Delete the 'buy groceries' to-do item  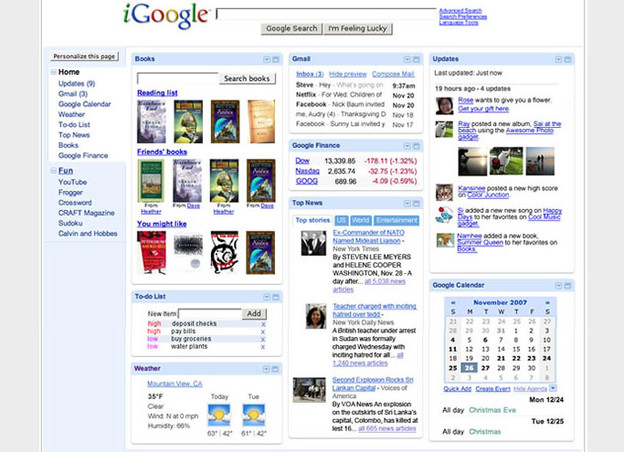tap(263, 339)
